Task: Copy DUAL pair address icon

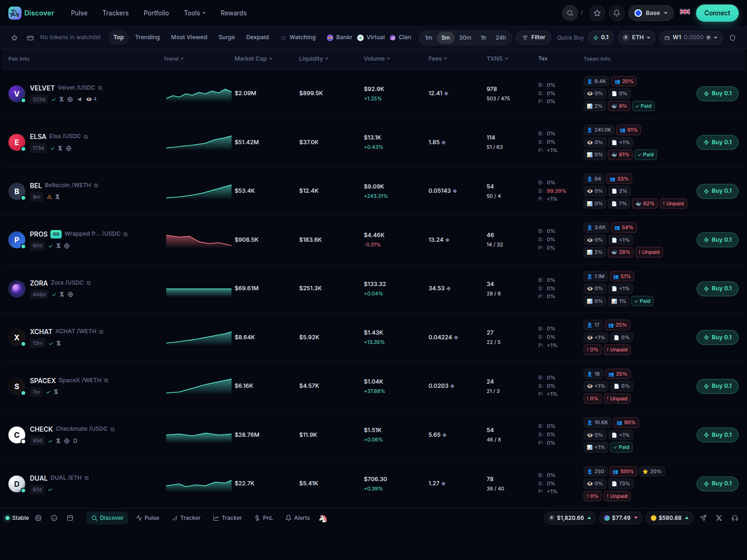Action: 87,478
